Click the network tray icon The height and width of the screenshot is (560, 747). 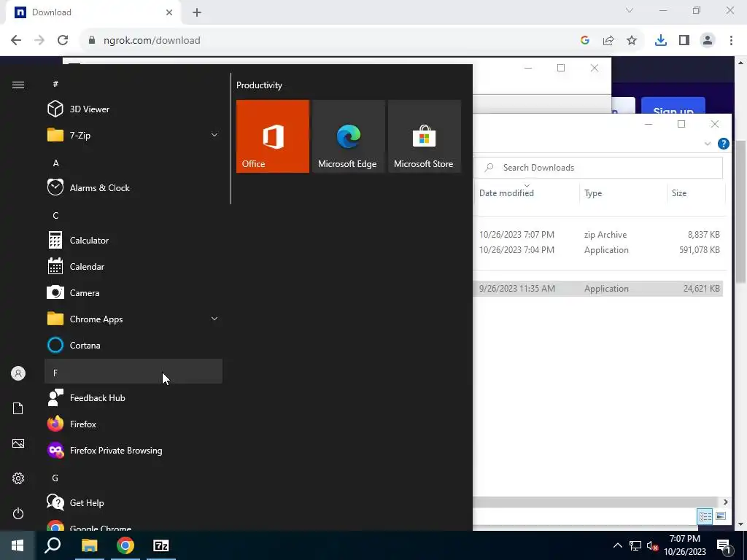[x=635, y=545]
